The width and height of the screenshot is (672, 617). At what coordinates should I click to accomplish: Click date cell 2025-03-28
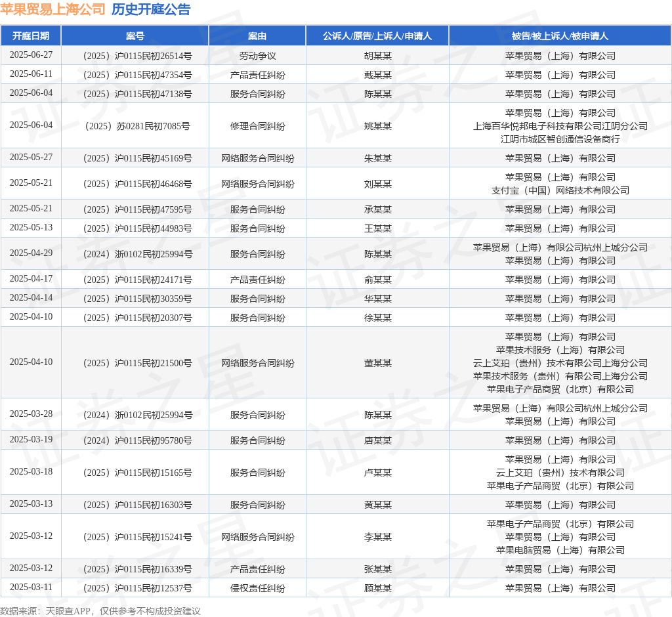(x=31, y=414)
